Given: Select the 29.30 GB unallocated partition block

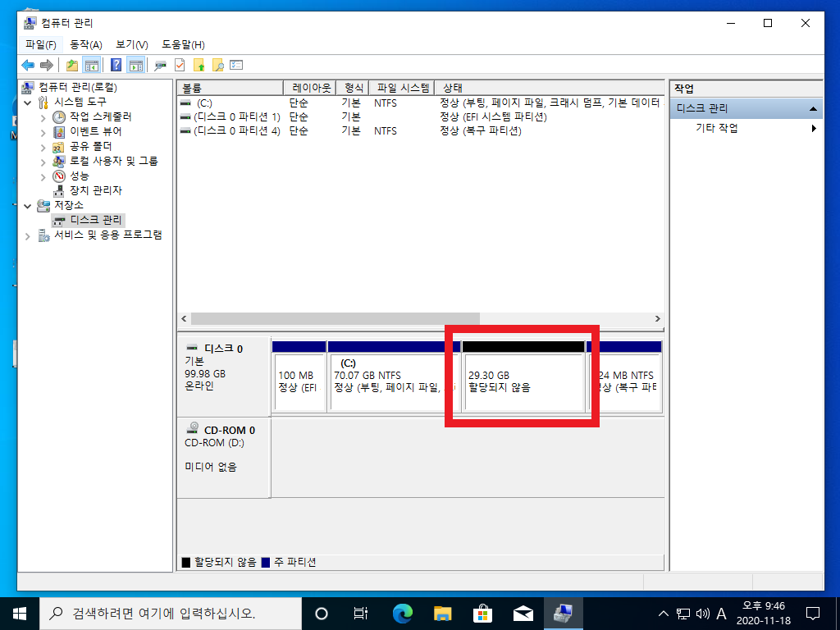Looking at the screenshot, I should point(523,382).
